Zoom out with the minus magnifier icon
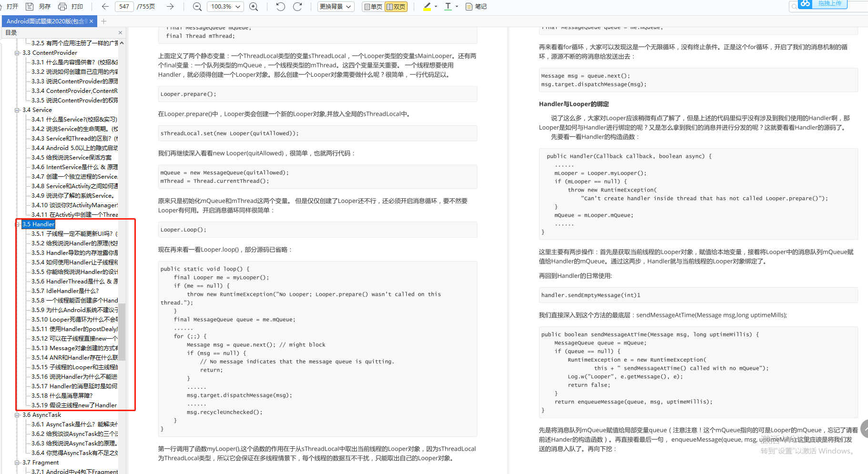The height and width of the screenshot is (474, 868). point(197,7)
